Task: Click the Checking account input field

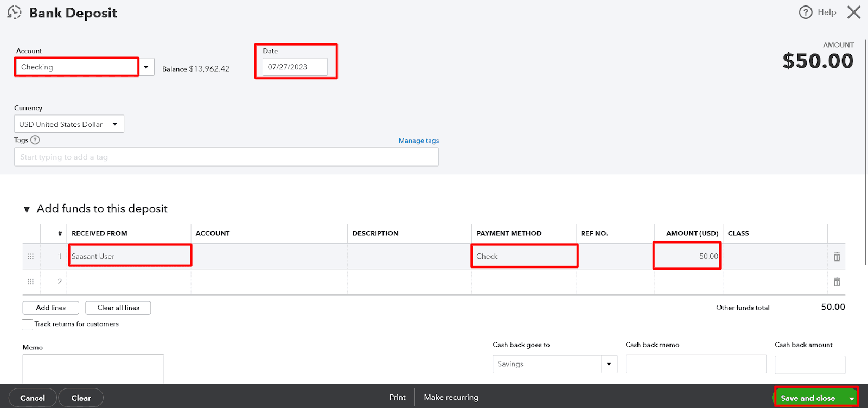Action: click(76, 67)
